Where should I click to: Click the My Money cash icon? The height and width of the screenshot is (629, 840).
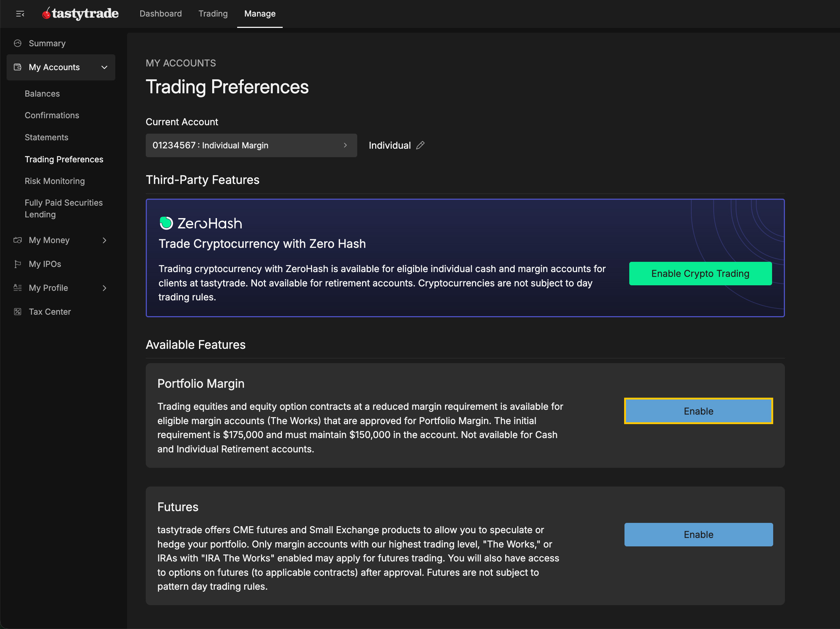click(18, 241)
